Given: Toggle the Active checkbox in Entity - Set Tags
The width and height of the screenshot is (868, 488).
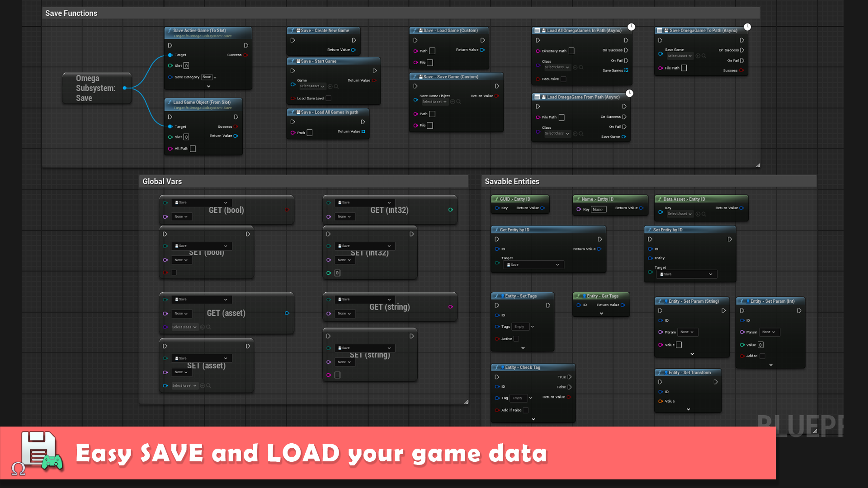Looking at the screenshot, I should [516, 339].
